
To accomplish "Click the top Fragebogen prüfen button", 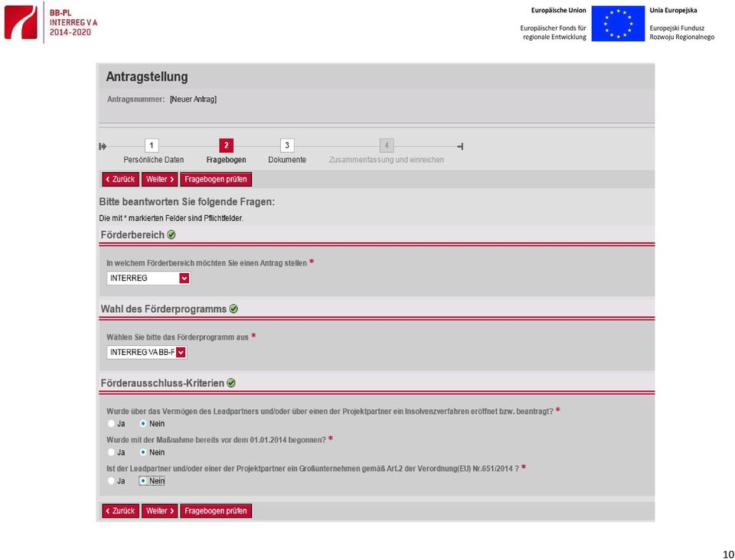I will click(x=216, y=179).
